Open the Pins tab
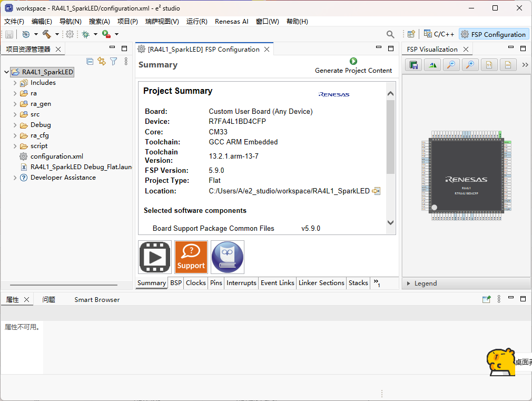Viewport: 532px width, 401px height. (216, 283)
